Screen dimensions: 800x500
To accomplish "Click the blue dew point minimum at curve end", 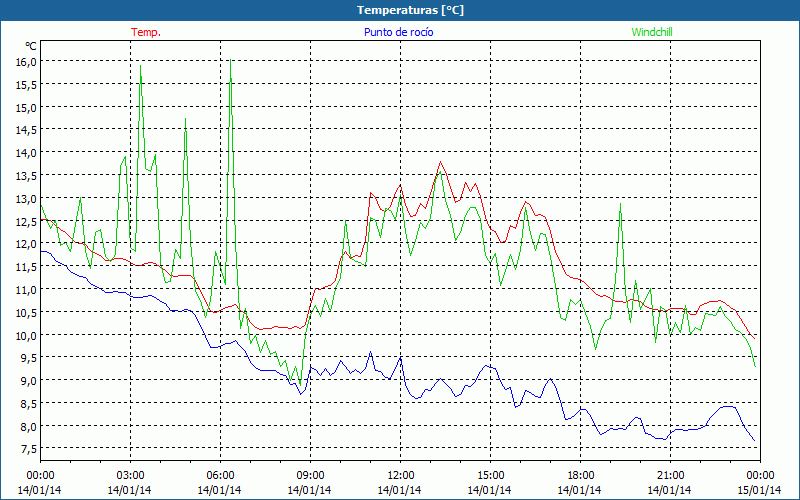I will pos(754,440).
